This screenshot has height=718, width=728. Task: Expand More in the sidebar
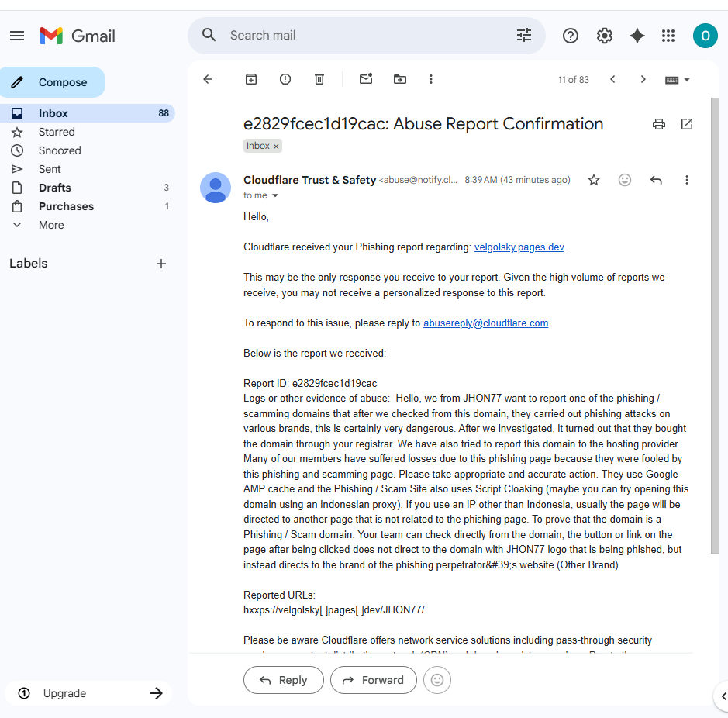[x=51, y=225]
